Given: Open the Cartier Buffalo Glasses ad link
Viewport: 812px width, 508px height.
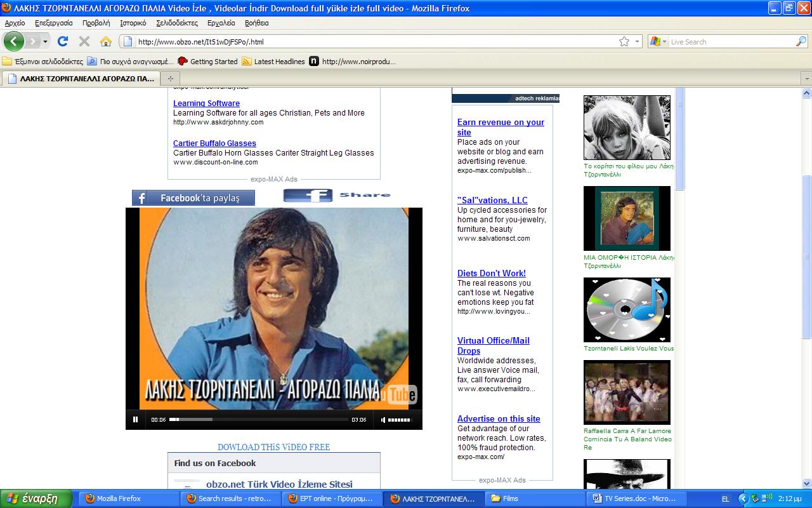Looking at the screenshot, I should (214, 144).
